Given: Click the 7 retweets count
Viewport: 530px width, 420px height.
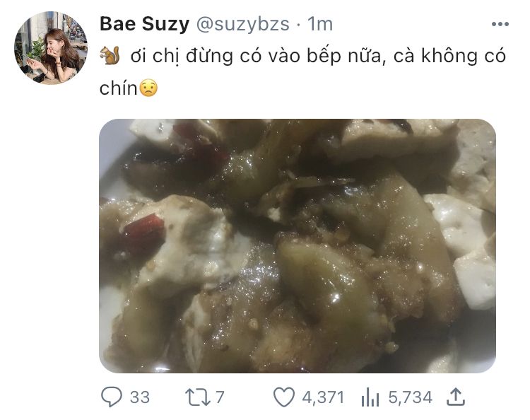Looking at the screenshot, I should 220,397.
